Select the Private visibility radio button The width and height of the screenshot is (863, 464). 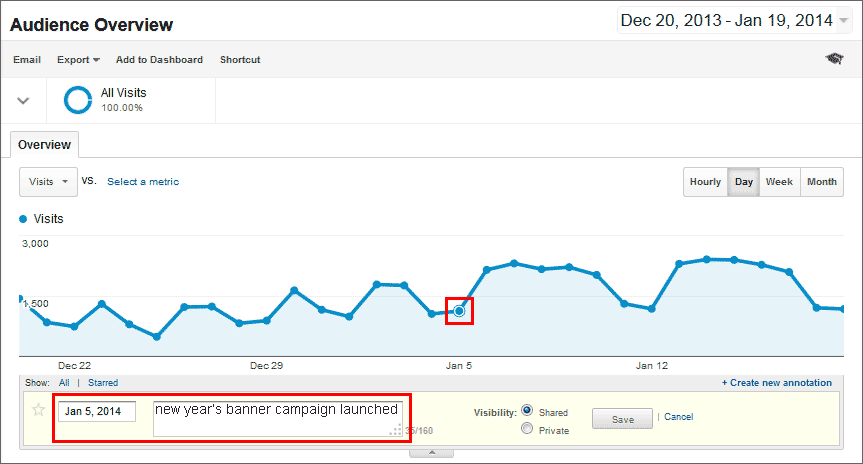click(527, 429)
